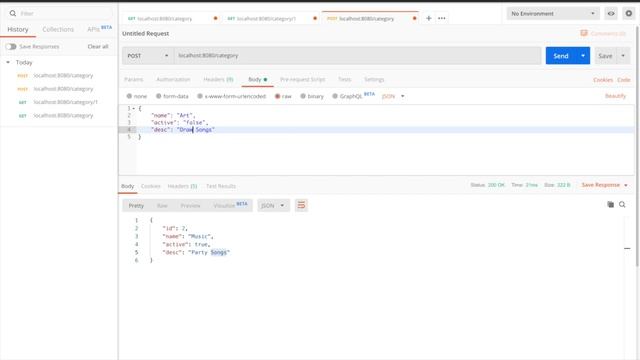This screenshot has height=360, width=640.
Task: Open the POST method dropdown
Action: pos(148,56)
